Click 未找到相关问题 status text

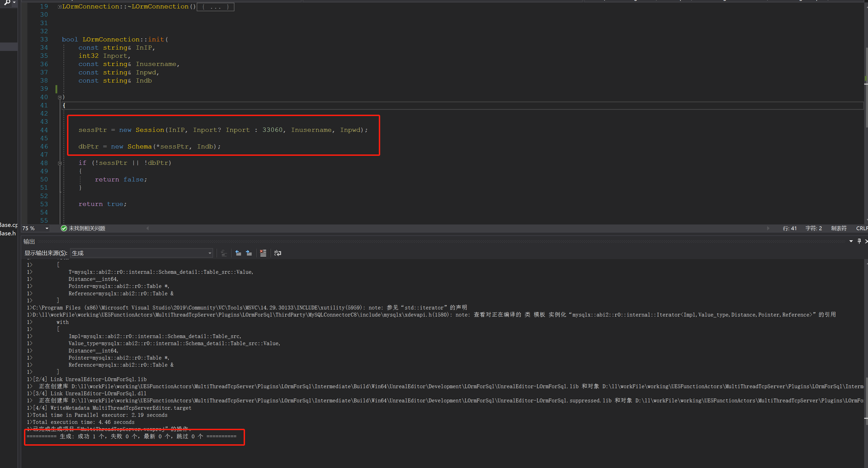click(x=87, y=228)
